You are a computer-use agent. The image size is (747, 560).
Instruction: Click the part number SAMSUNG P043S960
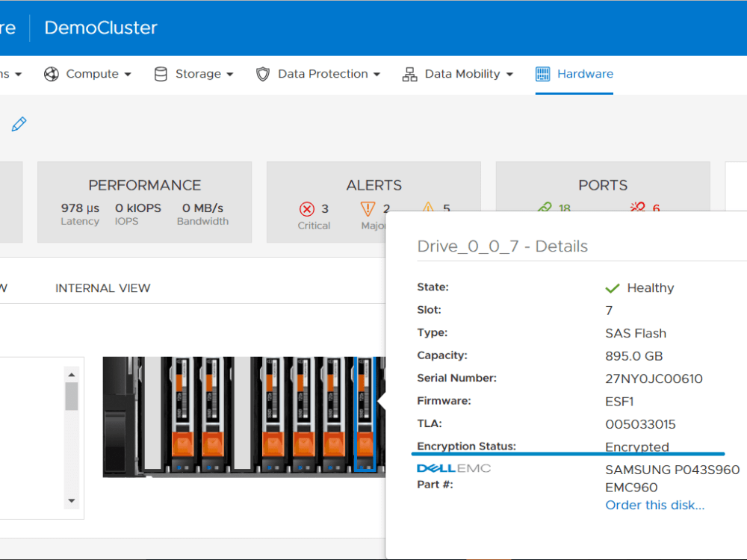coord(672,470)
